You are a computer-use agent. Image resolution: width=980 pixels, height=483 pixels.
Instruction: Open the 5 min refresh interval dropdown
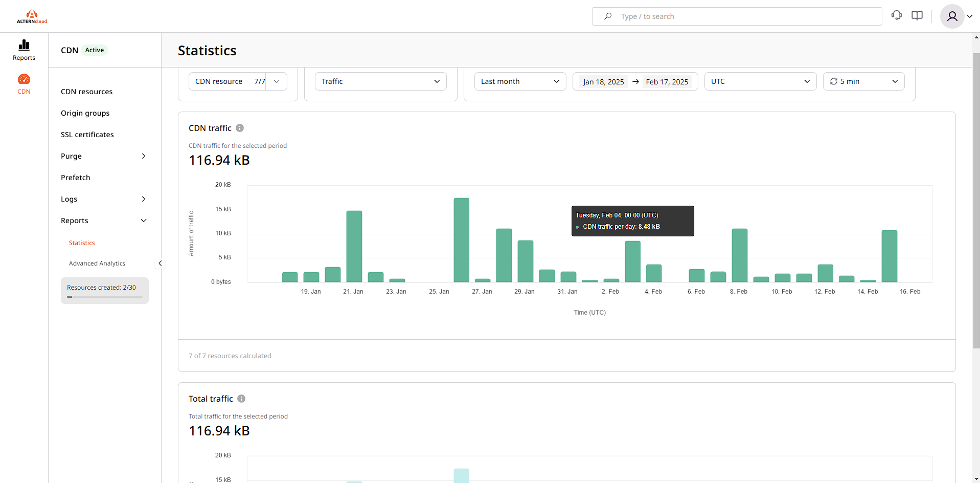863,81
